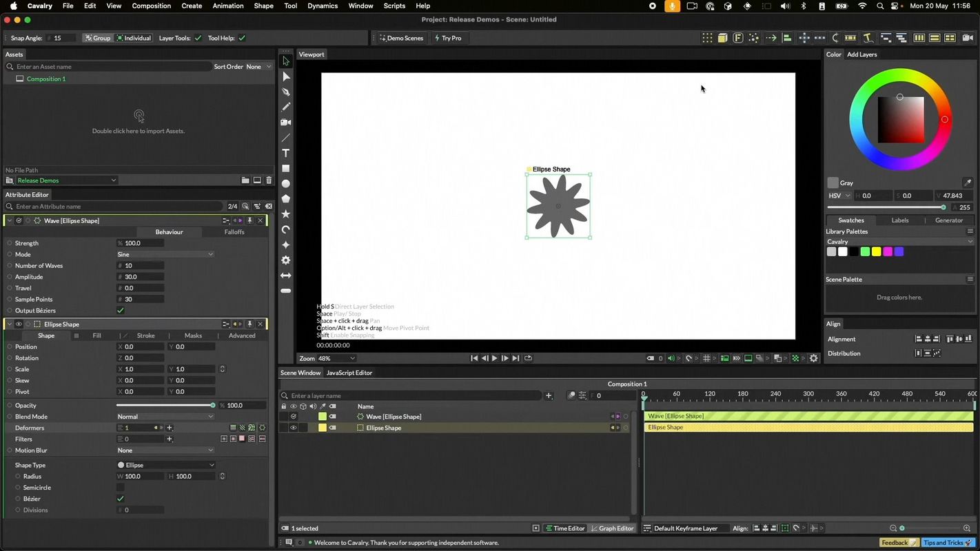The width and height of the screenshot is (980, 551).
Task: Pick the Camera tool in the toolbar
Action: coord(286,123)
